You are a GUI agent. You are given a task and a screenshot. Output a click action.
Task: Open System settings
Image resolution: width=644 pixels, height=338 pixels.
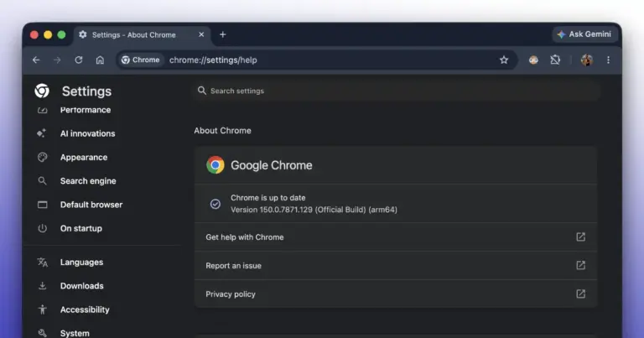75,333
